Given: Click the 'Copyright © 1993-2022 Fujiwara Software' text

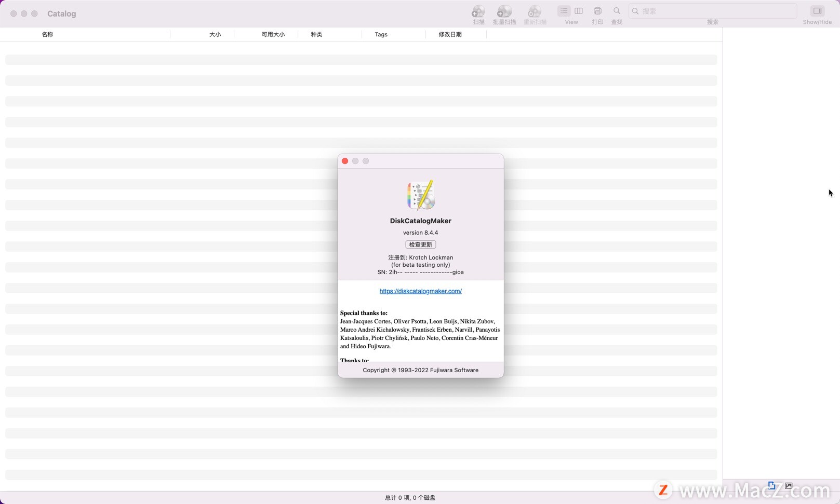Looking at the screenshot, I should (420, 370).
